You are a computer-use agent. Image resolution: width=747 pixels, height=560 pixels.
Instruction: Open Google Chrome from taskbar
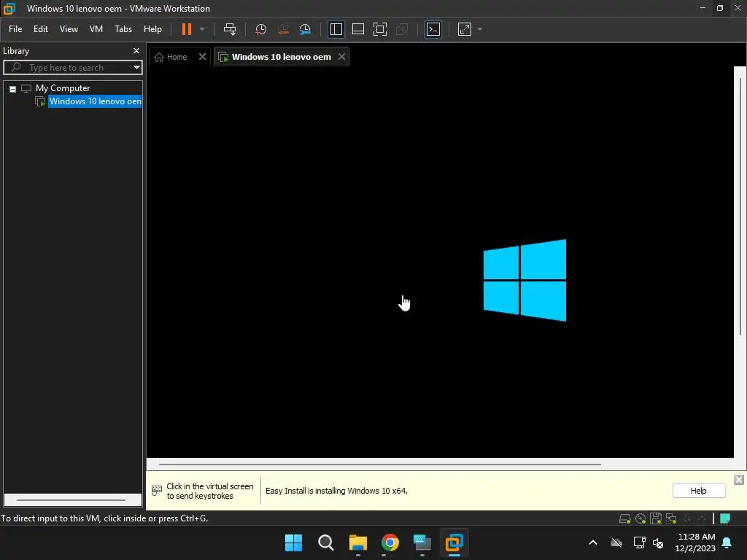coord(390,542)
